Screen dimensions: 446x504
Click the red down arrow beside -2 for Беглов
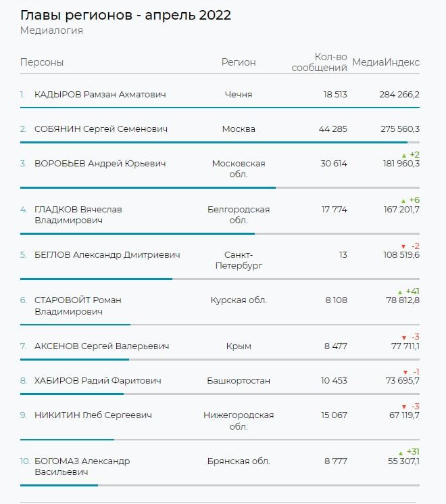coord(403,246)
